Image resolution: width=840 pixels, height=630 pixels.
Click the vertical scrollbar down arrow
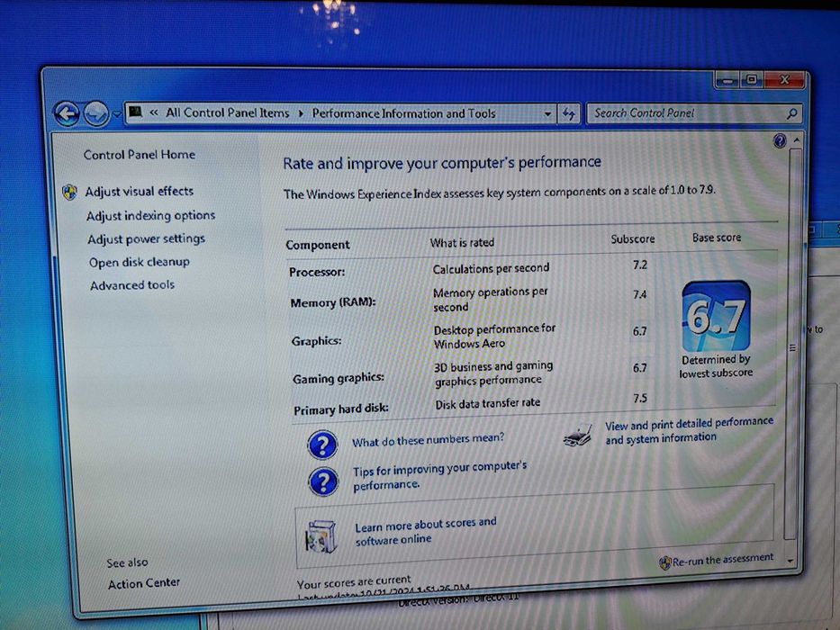coord(790,561)
